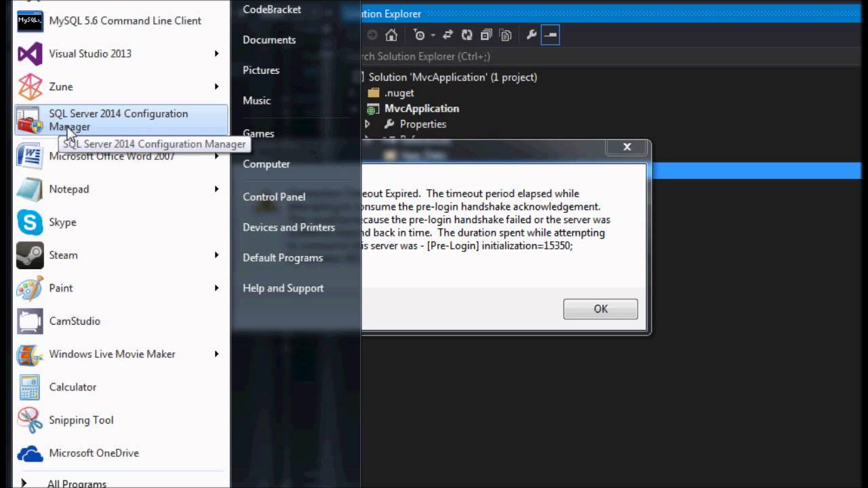Click the Refresh icon in Solution Explorer
The height and width of the screenshot is (488, 868).
point(467,35)
